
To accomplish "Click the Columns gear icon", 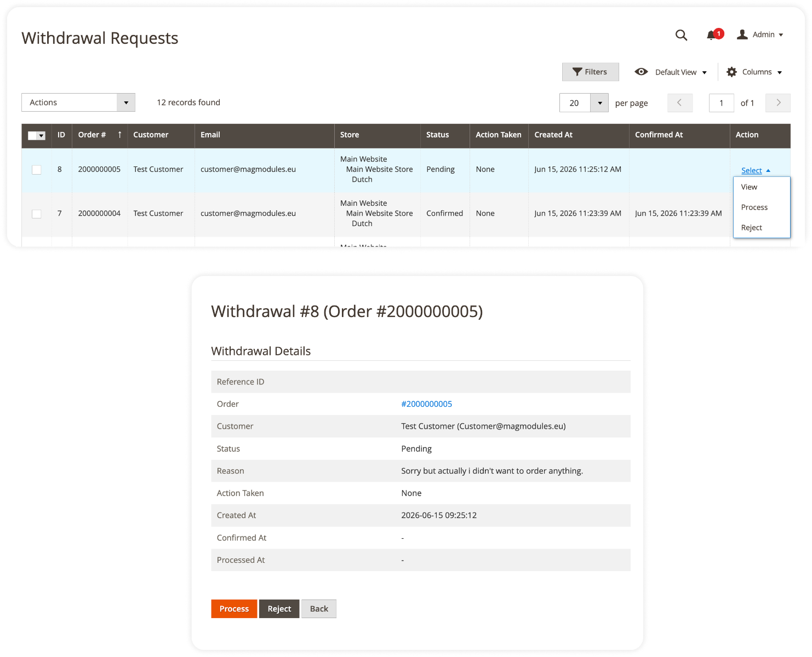I will click(731, 72).
